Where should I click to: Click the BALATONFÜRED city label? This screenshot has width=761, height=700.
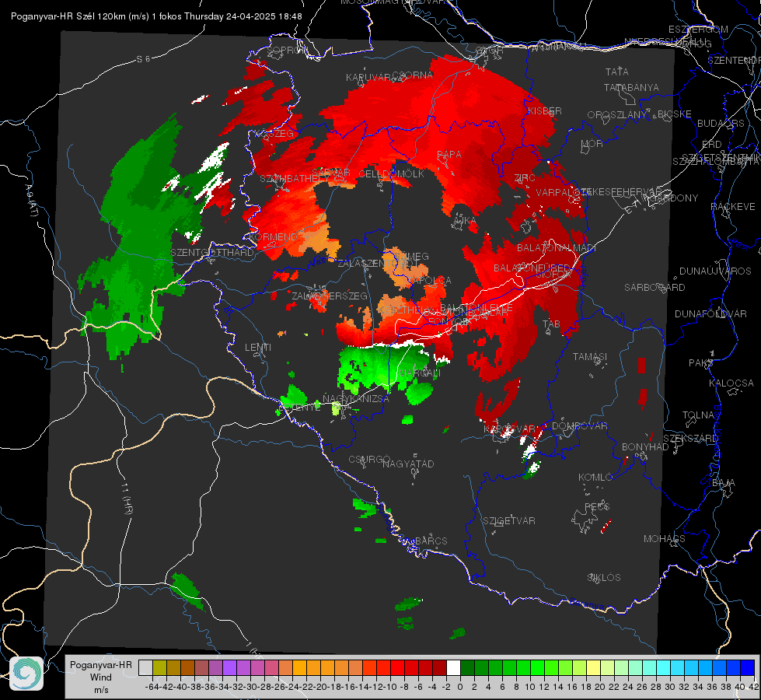tap(532, 268)
